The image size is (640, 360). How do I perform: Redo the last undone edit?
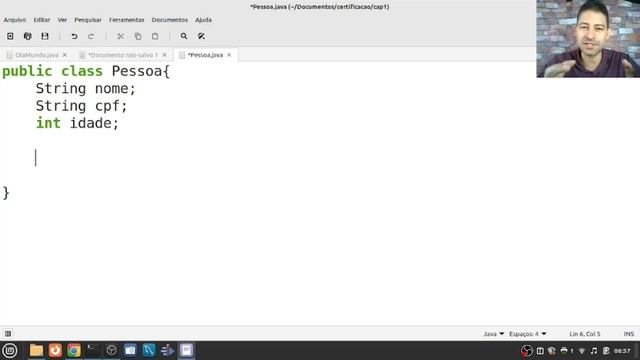[91, 36]
